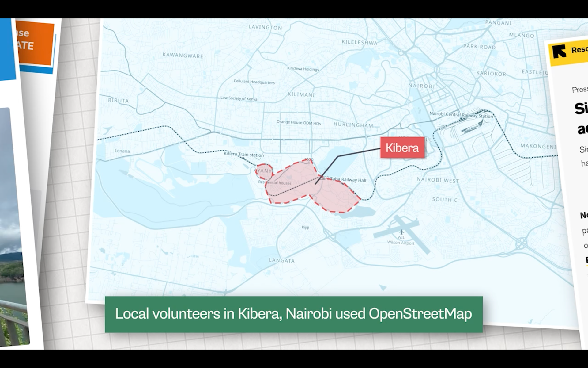Click the SOUTH C neighborhood label
The width and height of the screenshot is (588, 368).
pos(445,200)
